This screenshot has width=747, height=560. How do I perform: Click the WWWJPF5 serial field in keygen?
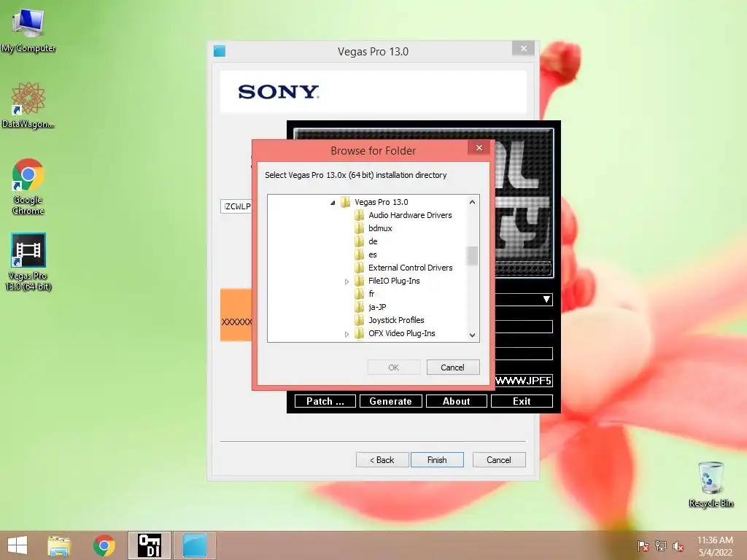pyautogui.click(x=524, y=381)
